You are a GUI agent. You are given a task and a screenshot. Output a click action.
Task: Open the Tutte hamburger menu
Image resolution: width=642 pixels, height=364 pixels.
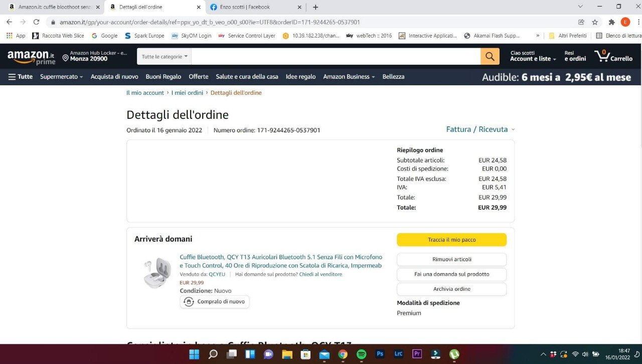click(21, 77)
